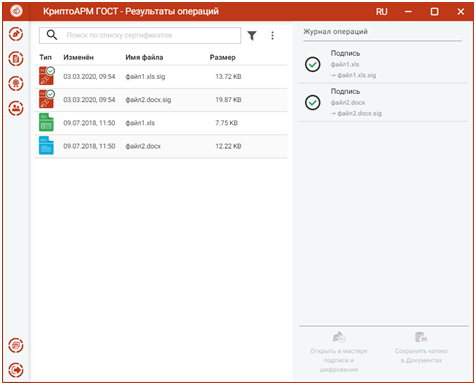Click the magnifier search icon
476x385 pixels.
click(52, 35)
